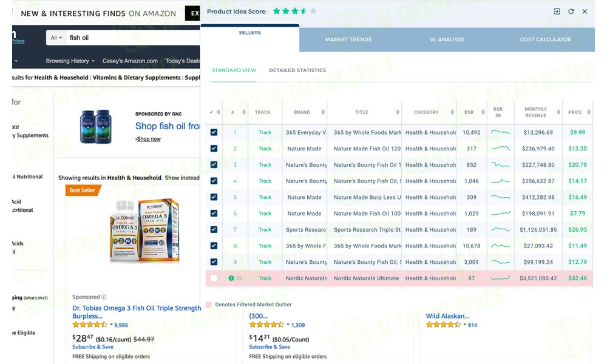Uncheck row 2 Nature Made checkbox

click(214, 149)
